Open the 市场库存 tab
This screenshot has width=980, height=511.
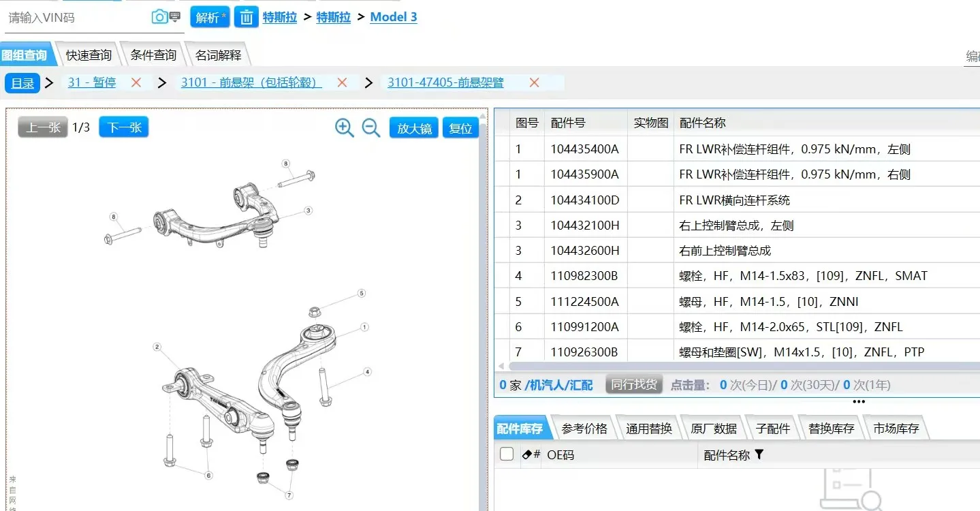coord(896,429)
